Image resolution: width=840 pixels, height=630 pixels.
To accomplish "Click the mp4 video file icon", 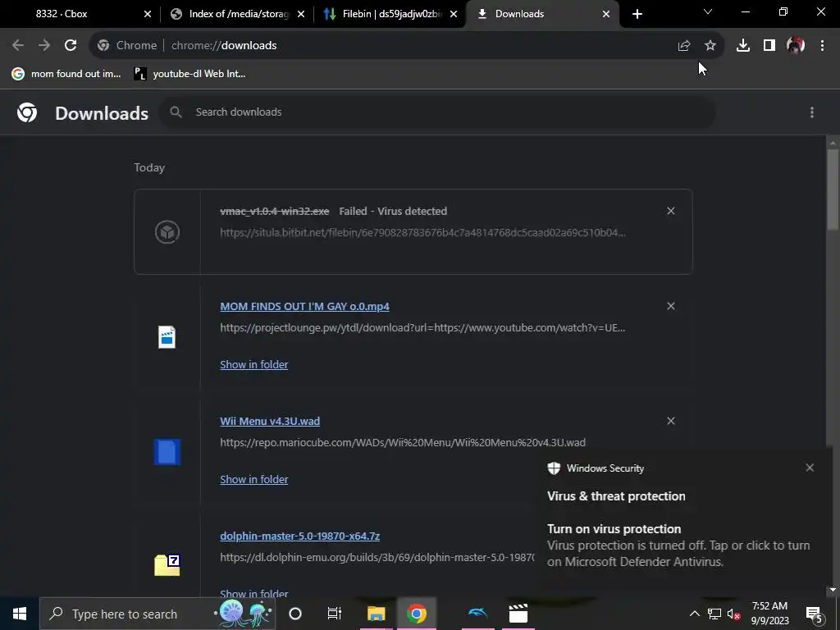I will click(x=167, y=337).
